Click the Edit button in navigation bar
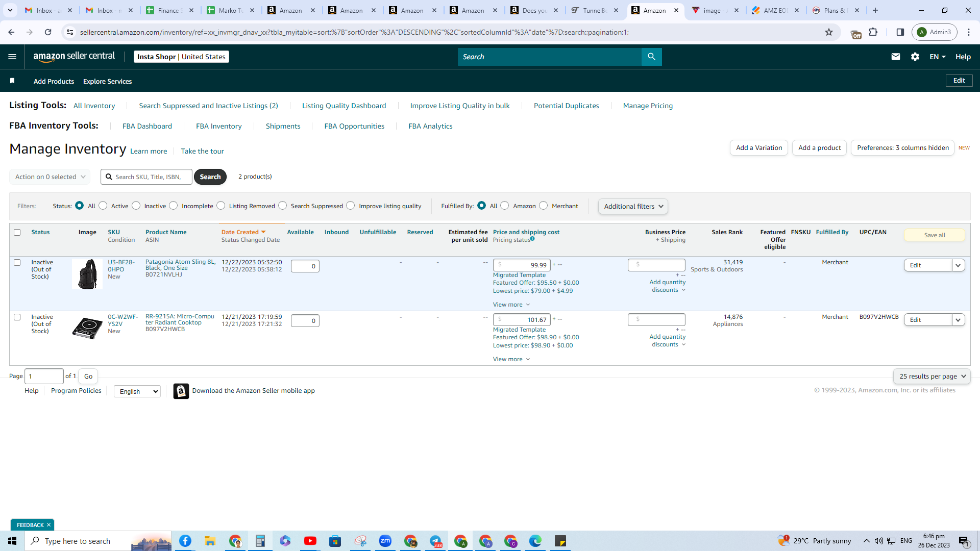 959,81
